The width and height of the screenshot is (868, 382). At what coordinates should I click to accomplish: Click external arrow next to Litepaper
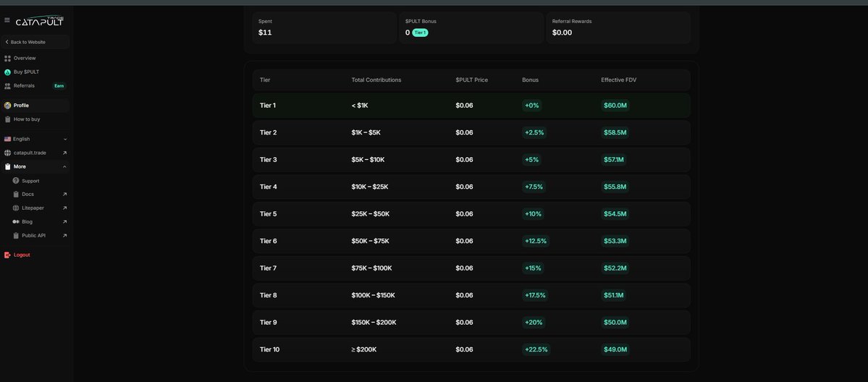coord(64,208)
